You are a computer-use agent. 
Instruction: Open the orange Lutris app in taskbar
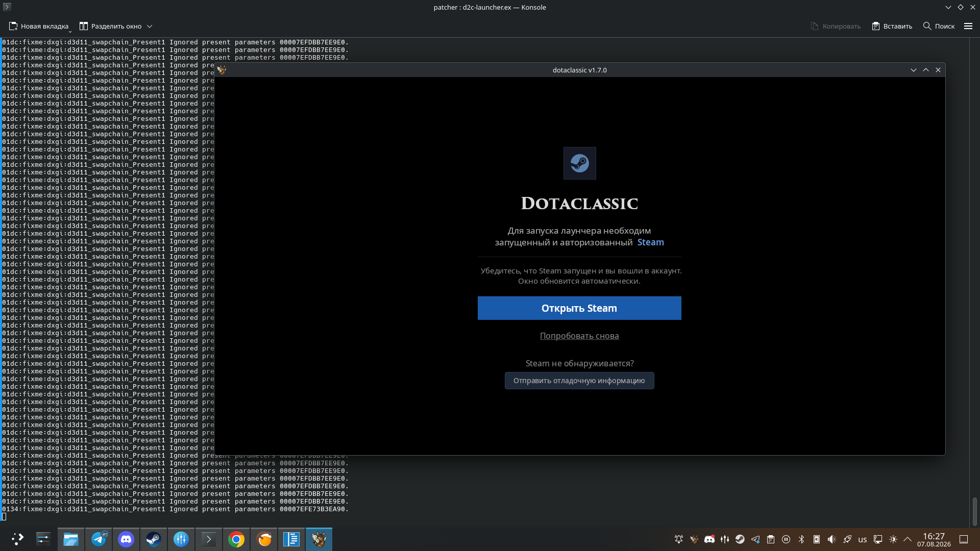264,539
